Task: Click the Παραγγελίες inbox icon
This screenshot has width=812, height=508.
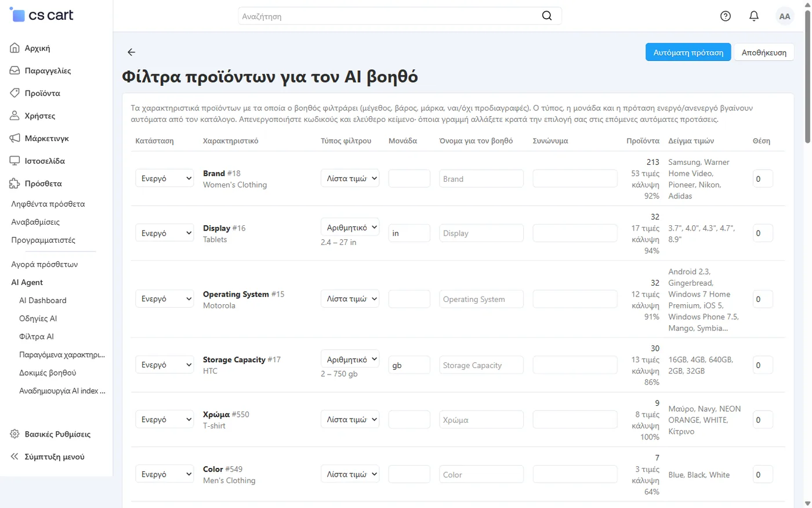Action: [15, 71]
